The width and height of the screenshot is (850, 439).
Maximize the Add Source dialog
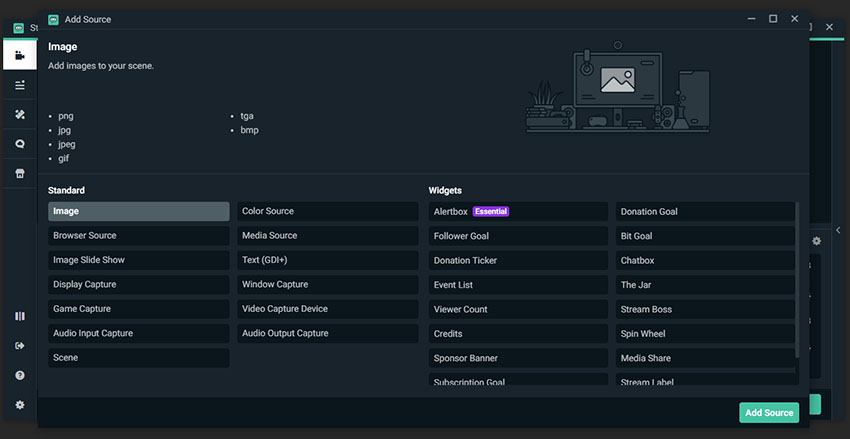773,19
